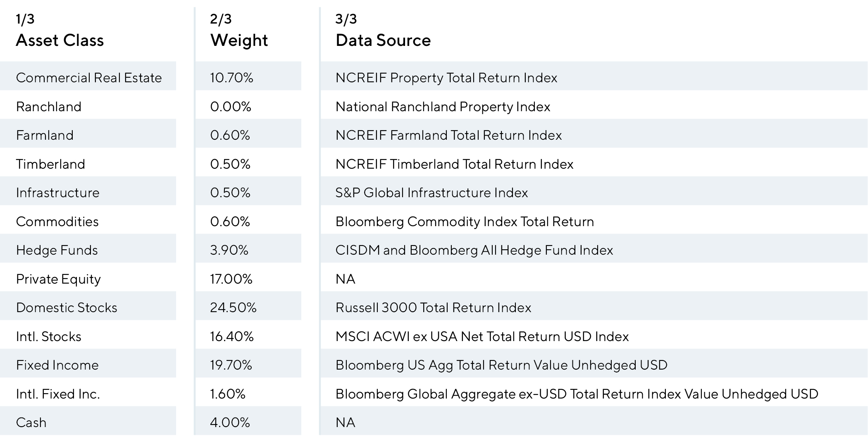Image resolution: width=868 pixels, height=444 pixels.
Task: Click Bloomberg Commodity Index Total Return
Action: 465,222
